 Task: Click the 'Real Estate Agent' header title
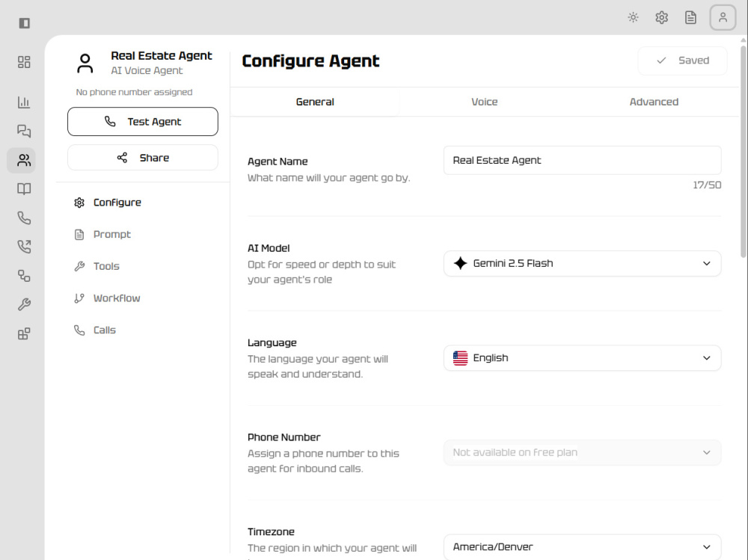[x=162, y=55]
